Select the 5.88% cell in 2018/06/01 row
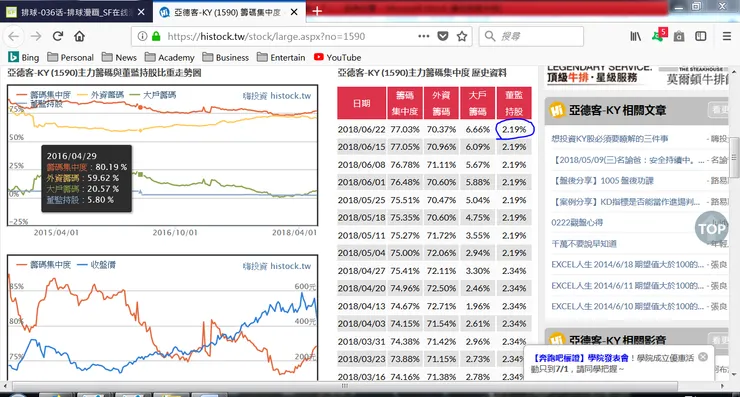Image resolution: width=740 pixels, height=397 pixels. coord(478,182)
